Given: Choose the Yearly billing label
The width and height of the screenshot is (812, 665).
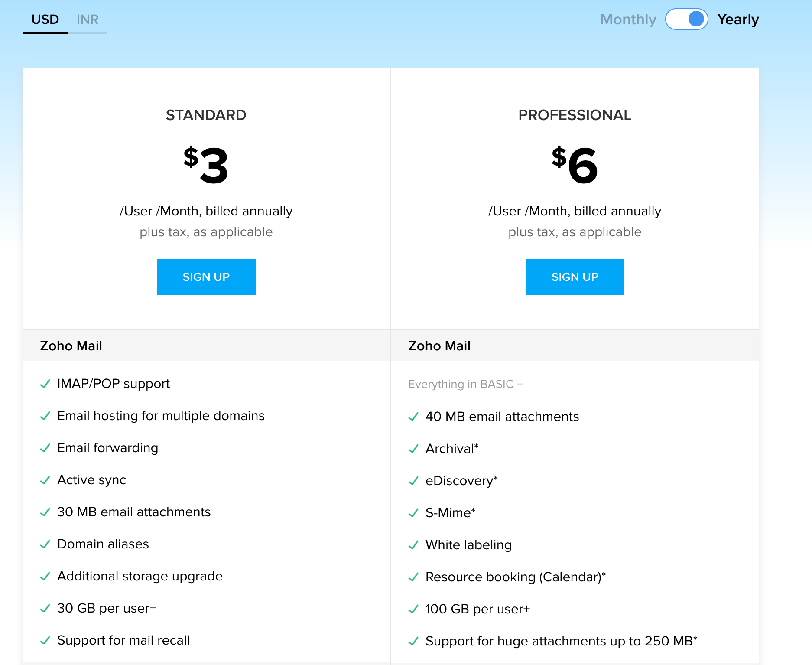Looking at the screenshot, I should pos(737,20).
